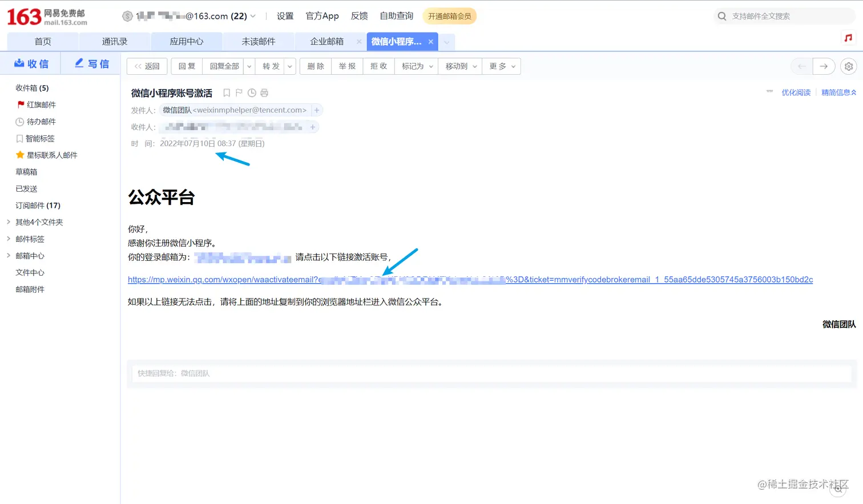Open 文件中心 in sidebar
This screenshot has width=863, height=504.
(x=30, y=272)
